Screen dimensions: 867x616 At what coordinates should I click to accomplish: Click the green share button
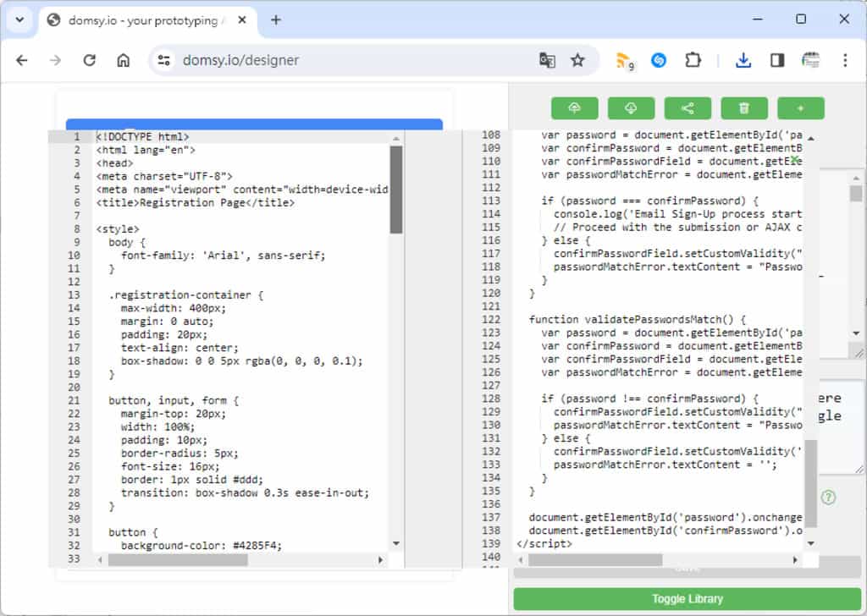click(688, 108)
